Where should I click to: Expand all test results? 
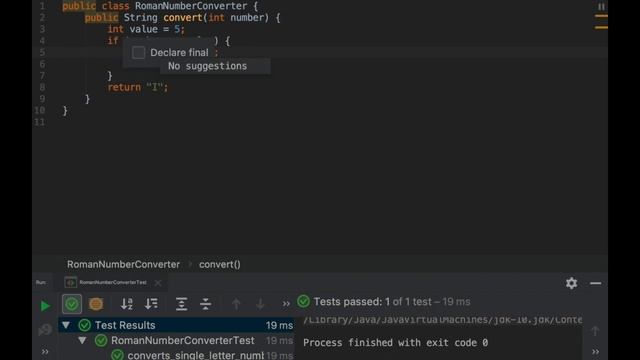coord(181,304)
